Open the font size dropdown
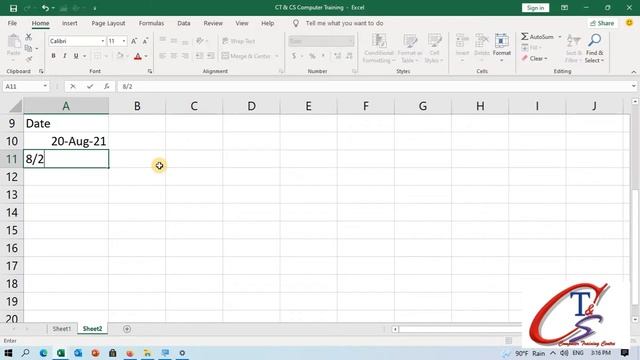The height and width of the screenshot is (360, 640). [124, 41]
